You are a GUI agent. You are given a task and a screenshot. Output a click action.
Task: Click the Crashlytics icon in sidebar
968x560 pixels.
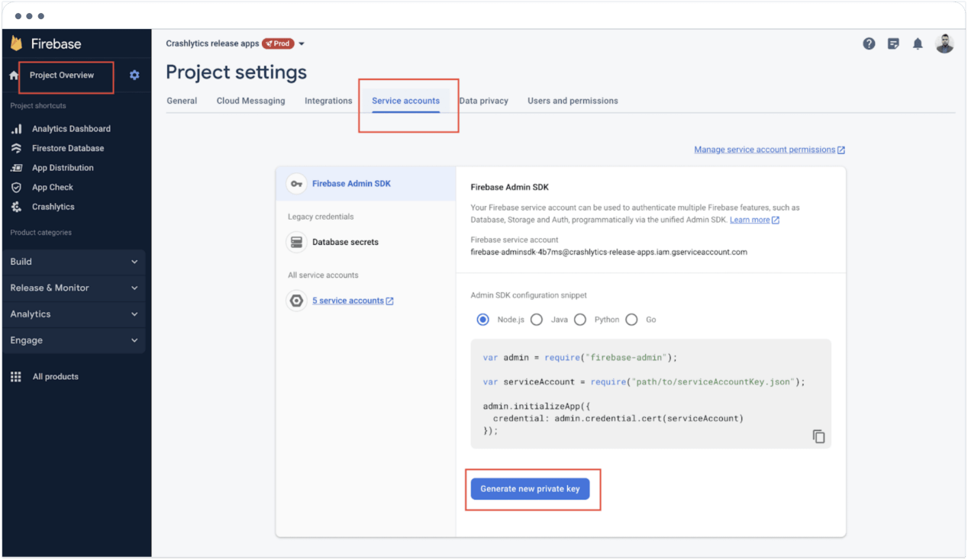(16, 207)
